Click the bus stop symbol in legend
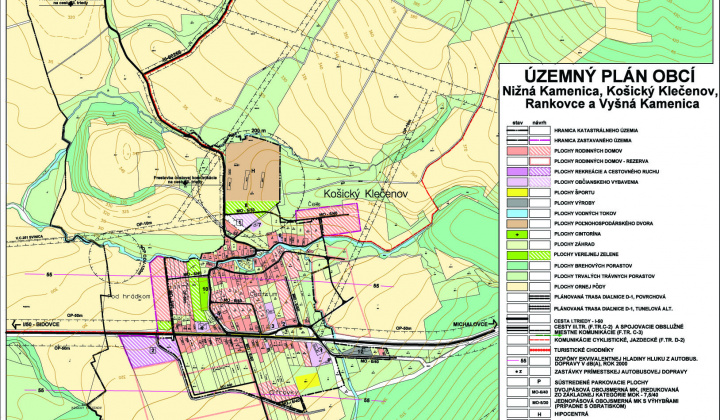 pos(518,370)
